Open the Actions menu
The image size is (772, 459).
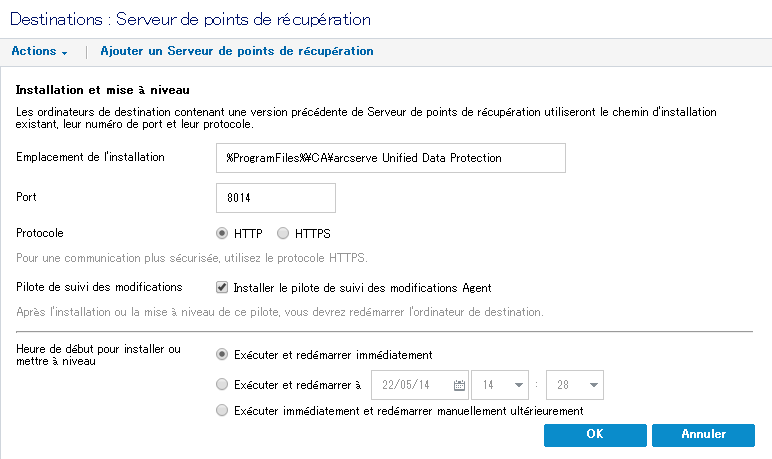click(x=34, y=51)
